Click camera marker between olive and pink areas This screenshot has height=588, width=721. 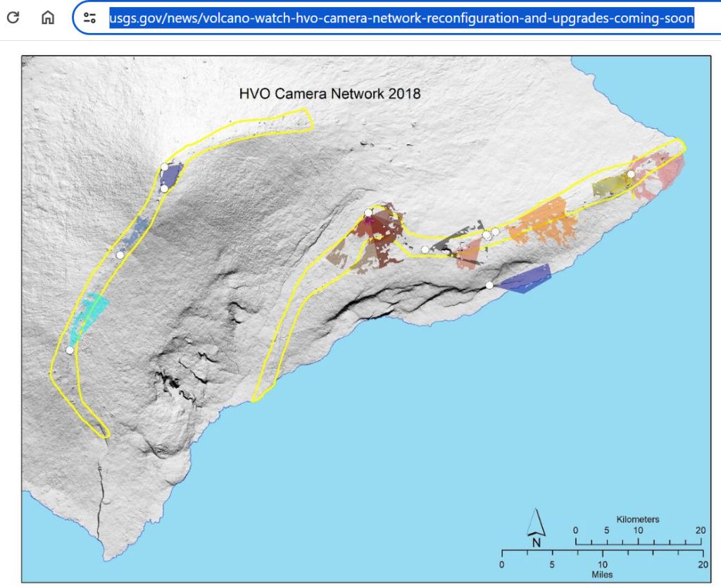point(631,174)
